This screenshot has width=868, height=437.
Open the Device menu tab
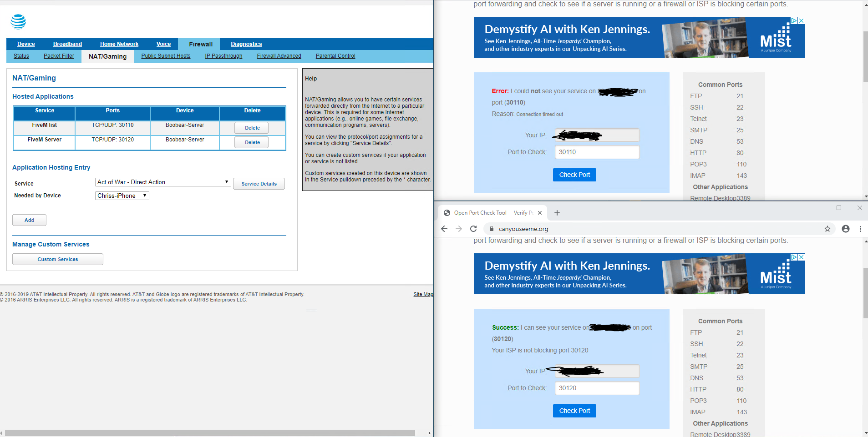coord(26,44)
